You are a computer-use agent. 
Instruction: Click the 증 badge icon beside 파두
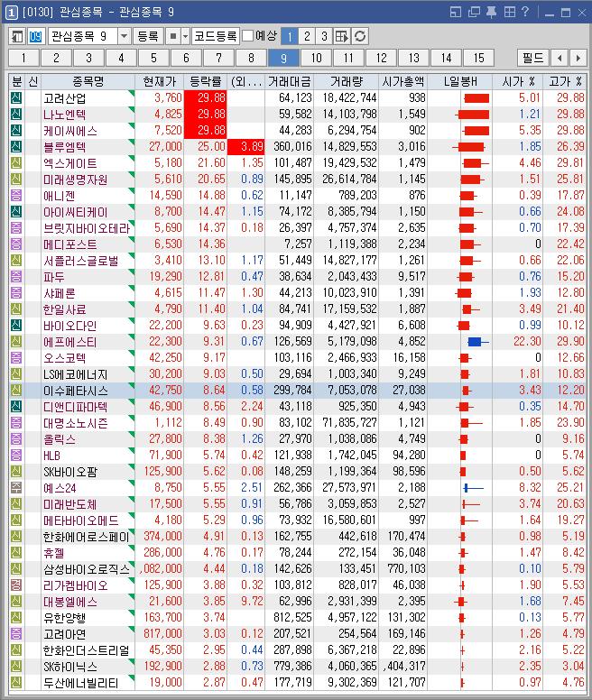(16, 276)
